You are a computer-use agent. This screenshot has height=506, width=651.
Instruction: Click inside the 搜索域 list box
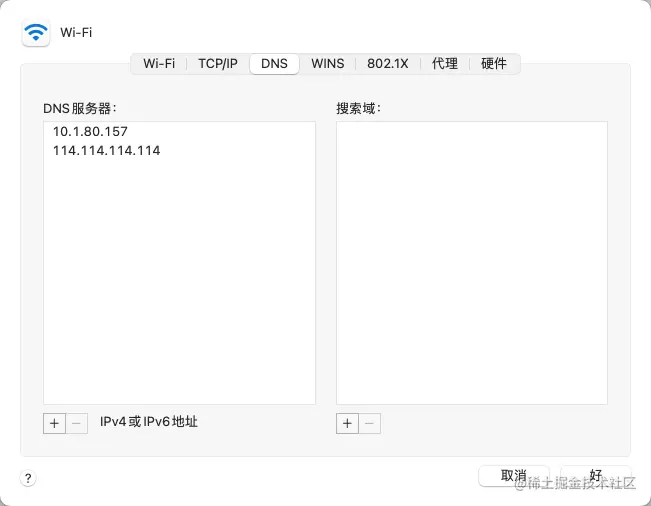click(x=472, y=263)
